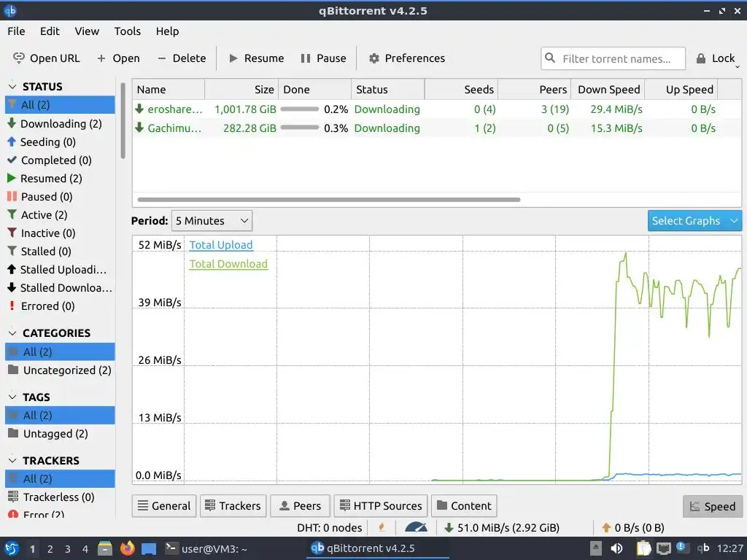Click the DHT: 0 nodes status text

point(329,528)
